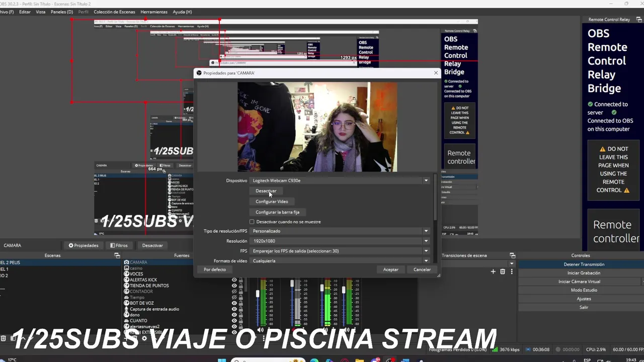Viewport: 644px width, 362px height.
Task: Open the Herramientas menu
Action: [x=154, y=12]
